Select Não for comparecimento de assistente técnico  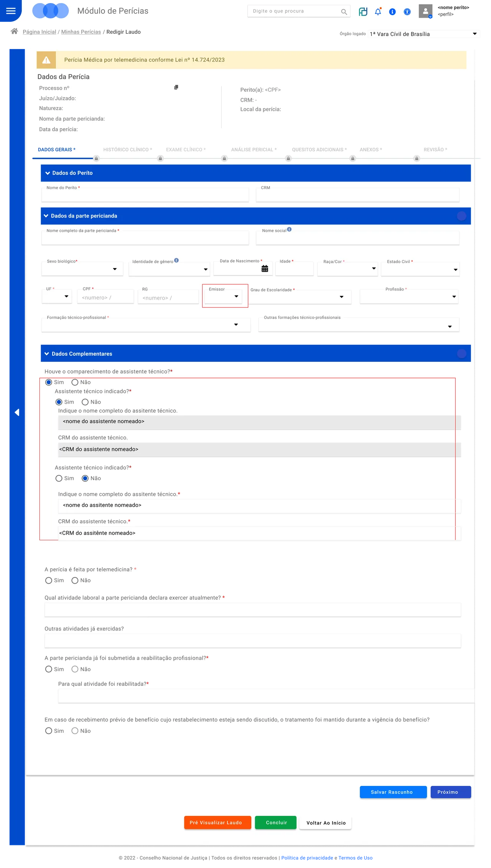pyautogui.click(x=75, y=382)
